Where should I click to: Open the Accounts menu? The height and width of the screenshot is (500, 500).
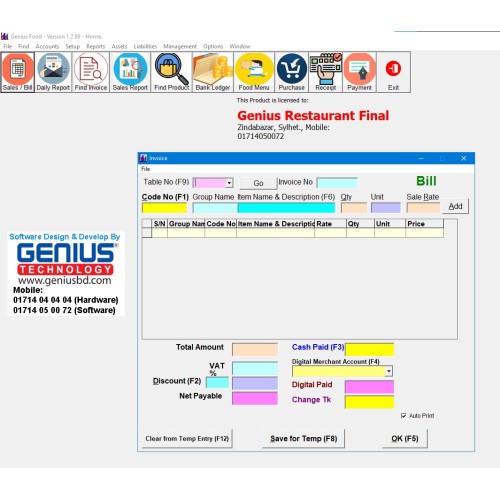47,46
